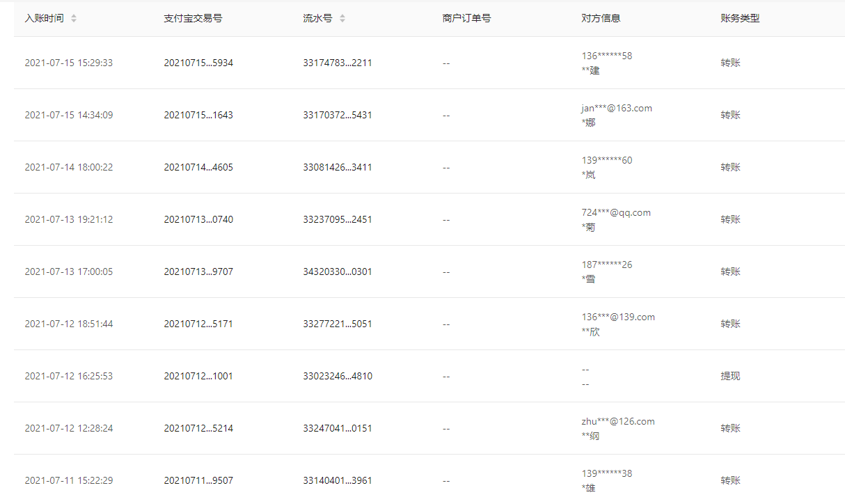The width and height of the screenshot is (845, 504).
Task: Click the 支付宝交易号 column header
Action: [x=193, y=18]
